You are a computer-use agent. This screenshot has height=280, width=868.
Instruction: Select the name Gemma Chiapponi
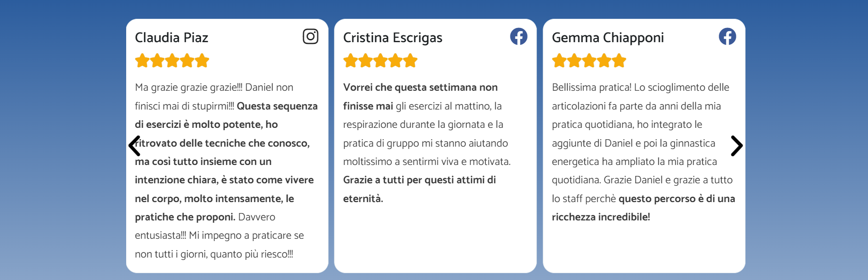[608, 38]
